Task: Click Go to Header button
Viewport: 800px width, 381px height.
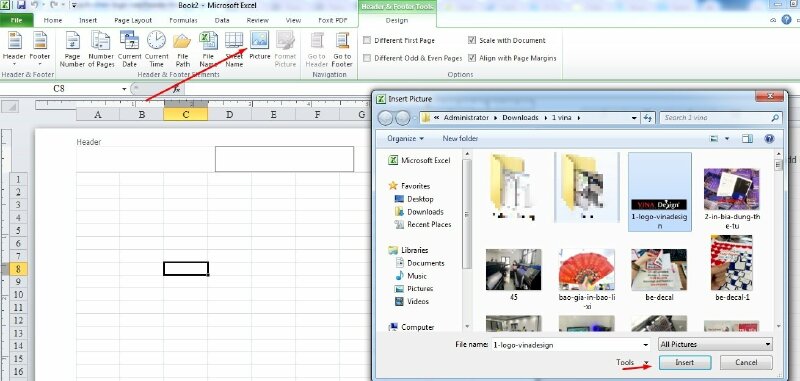Action: pyautogui.click(x=317, y=49)
